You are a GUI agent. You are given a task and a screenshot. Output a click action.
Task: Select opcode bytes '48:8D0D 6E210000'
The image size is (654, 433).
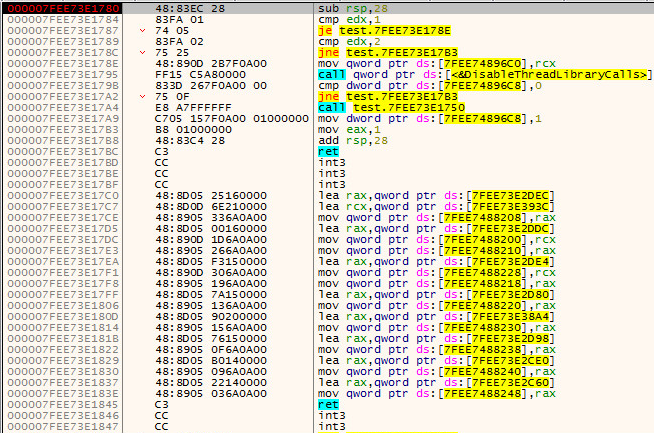pos(211,206)
